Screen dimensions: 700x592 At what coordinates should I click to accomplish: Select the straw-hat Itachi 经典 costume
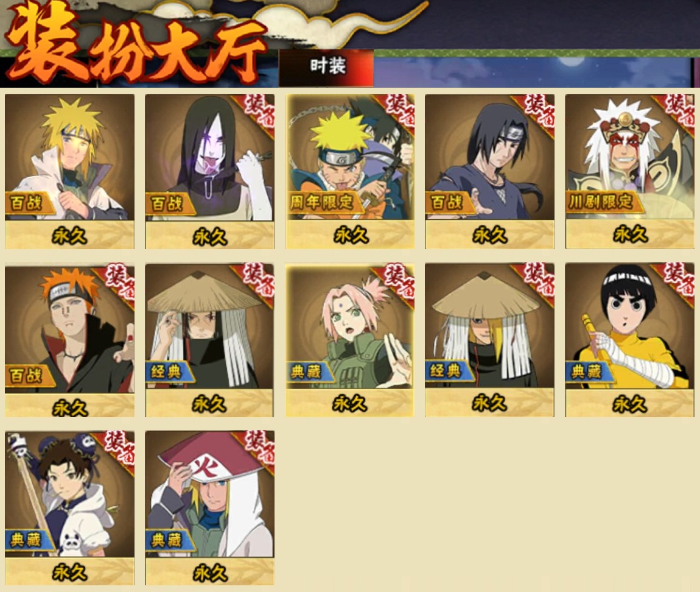pyautogui.click(x=209, y=340)
